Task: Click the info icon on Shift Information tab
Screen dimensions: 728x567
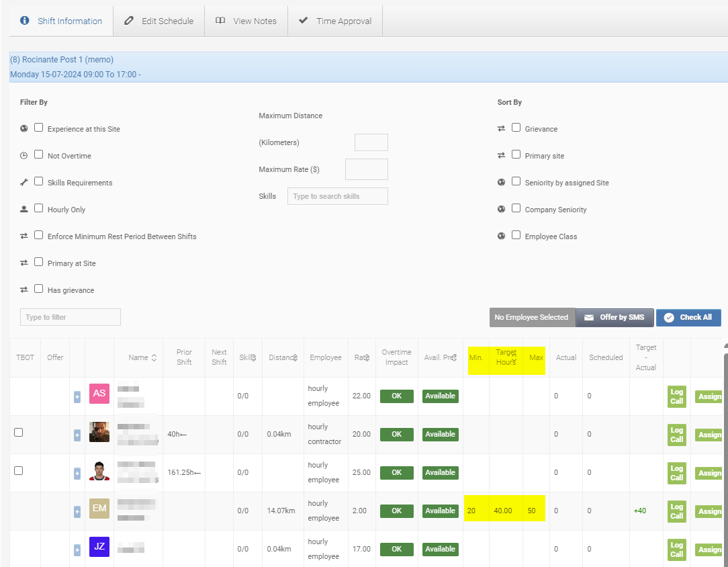Action: tap(25, 21)
